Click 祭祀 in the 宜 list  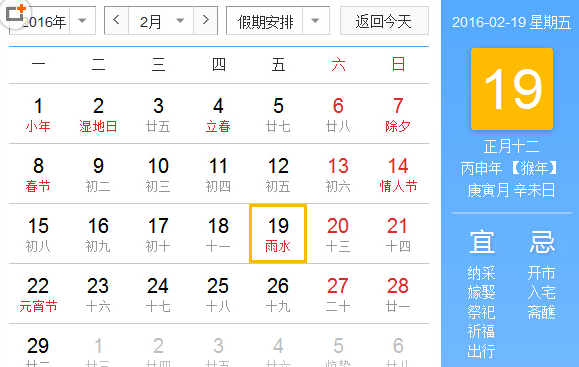[x=481, y=312]
